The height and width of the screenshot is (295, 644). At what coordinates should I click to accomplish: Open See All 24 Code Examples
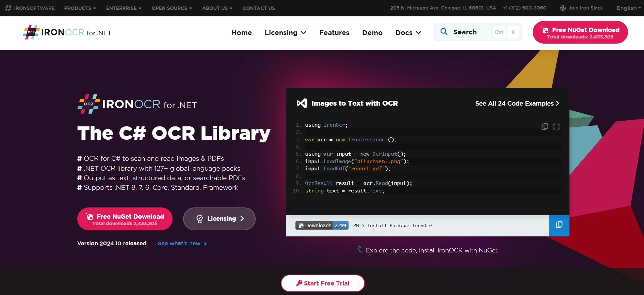(x=517, y=104)
